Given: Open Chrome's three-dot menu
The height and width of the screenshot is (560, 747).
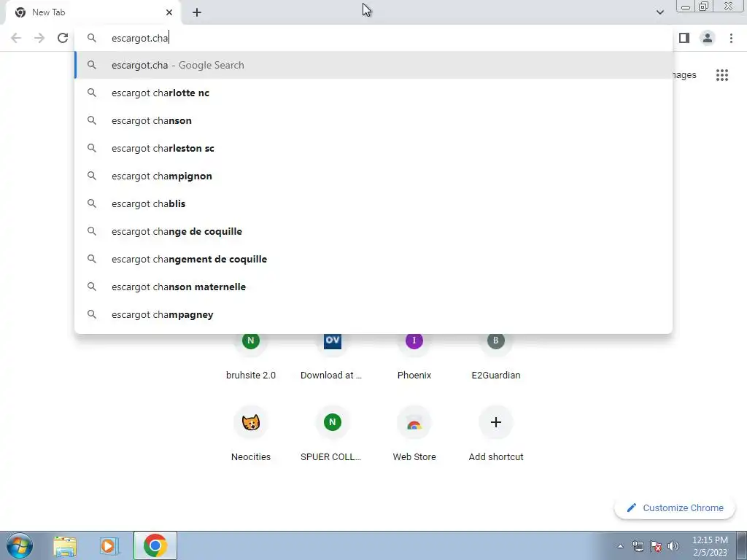Looking at the screenshot, I should click(x=731, y=38).
